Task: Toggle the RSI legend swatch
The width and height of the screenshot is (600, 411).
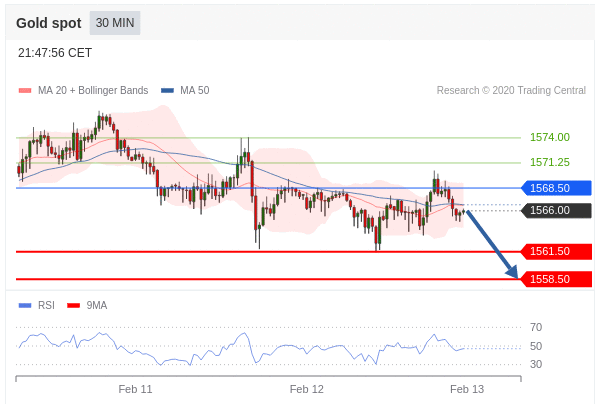Action: pos(25,305)
